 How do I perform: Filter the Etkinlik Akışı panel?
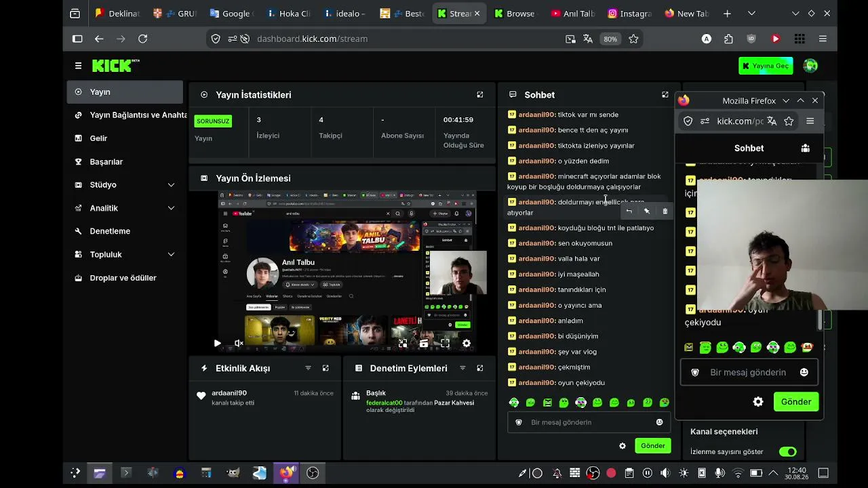pyautogui.click(x=308, y=368)
